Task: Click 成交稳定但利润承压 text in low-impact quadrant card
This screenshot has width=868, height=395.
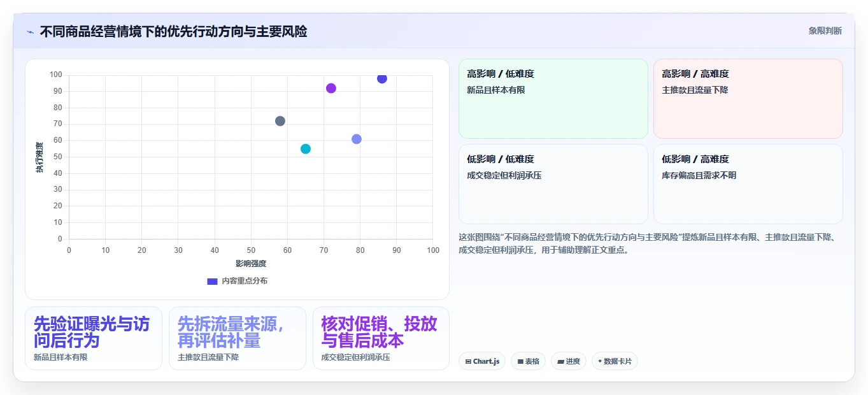Action: click(x=504, y=175)
